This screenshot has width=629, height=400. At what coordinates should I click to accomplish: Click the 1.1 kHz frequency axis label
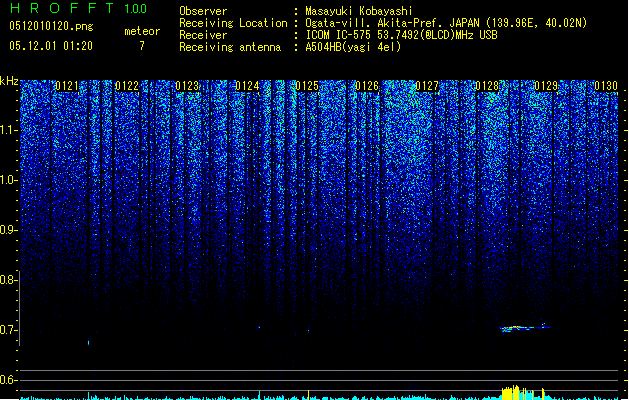[x=9, y=130]
